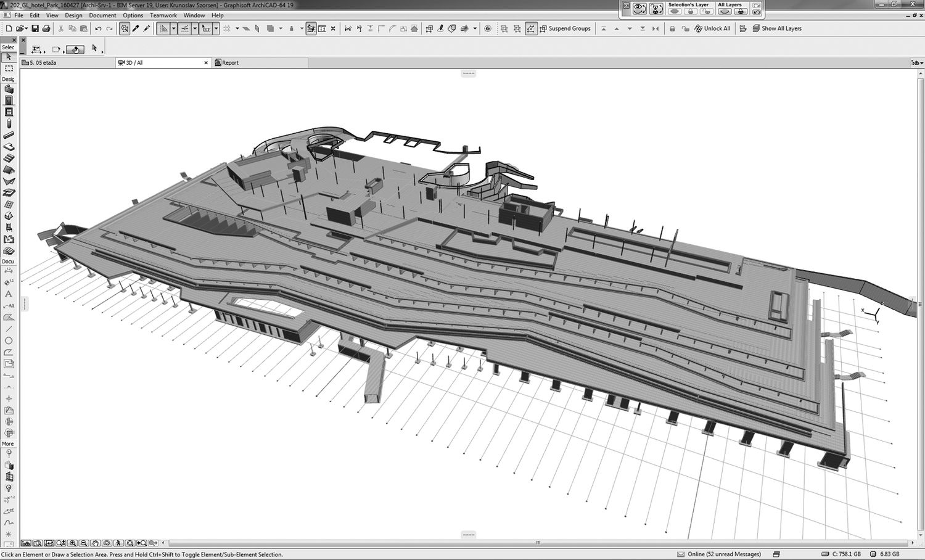Toggle layer visibility eye in Quick Layers
Viewport: 925px width, 560px height.
[x=639, y=9]
